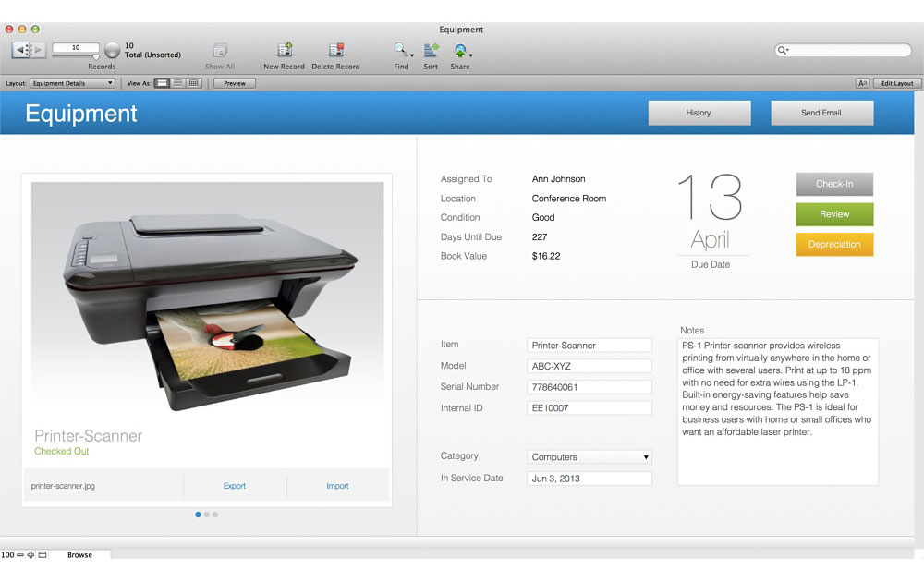Click the Total (Unsorted) label
The height and width of the screenshot is (582, 924).
click(x=152, y=55)
